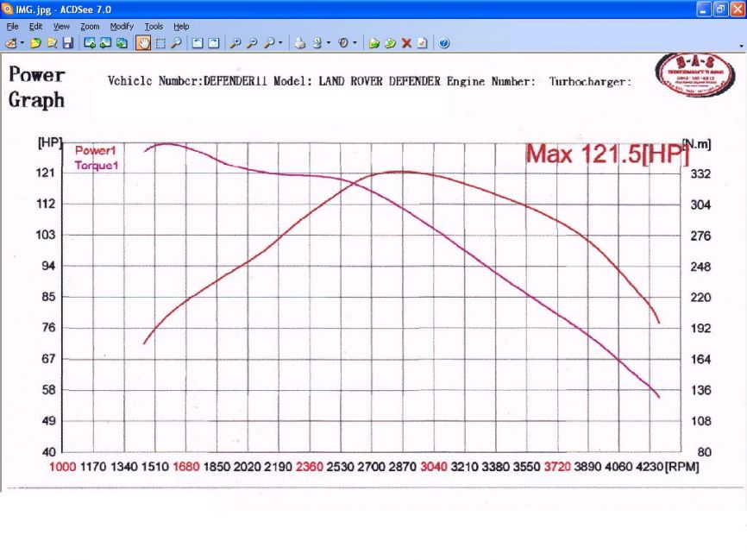Click the zoom in magnifier icon
Screen dimensions: 747x560
pos(235,43)
